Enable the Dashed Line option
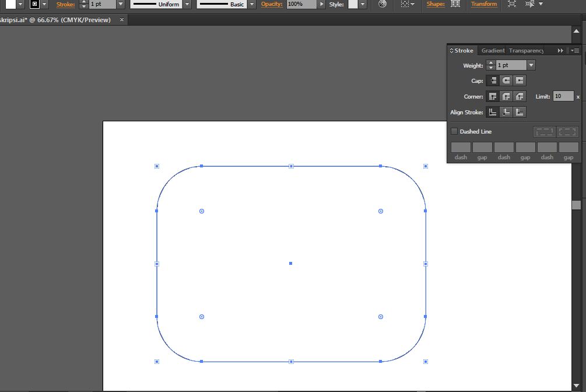 (454, 131)
